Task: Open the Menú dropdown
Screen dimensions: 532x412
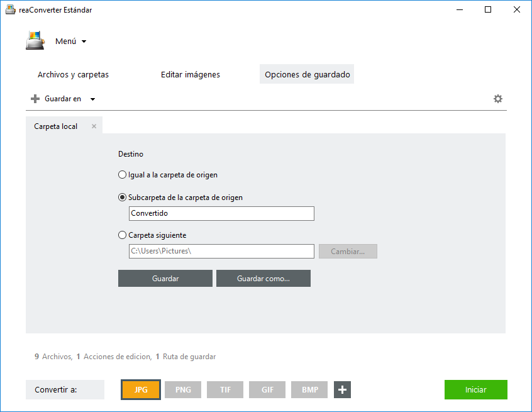Action: pyautogui.click(x=71, y=41)
